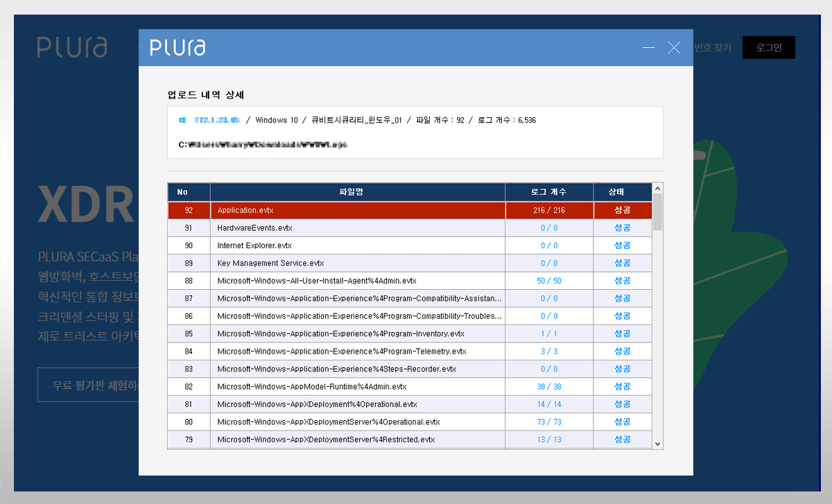Click the 로그 개수 column header
The height and width of the screenshot is (504, 832).
pyautogui.click(x=549, y=192)
